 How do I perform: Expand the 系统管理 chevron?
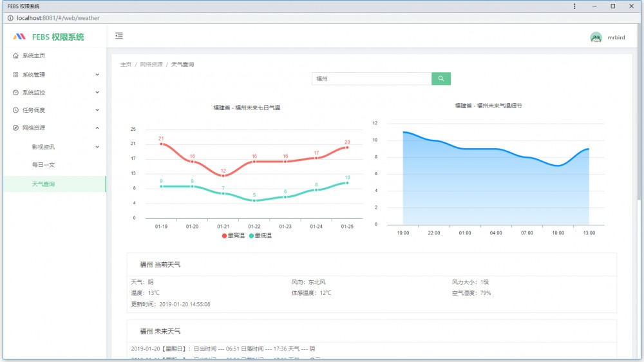[97, 75]
